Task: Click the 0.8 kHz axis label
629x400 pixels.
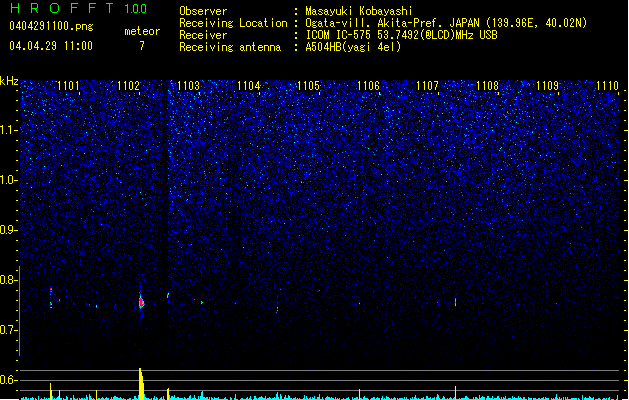Action: pos(8,280)
